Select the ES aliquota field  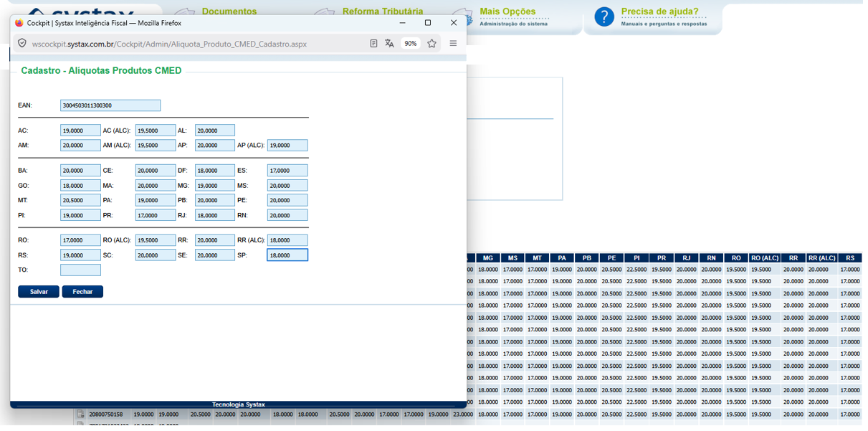(x=287, y=171)
